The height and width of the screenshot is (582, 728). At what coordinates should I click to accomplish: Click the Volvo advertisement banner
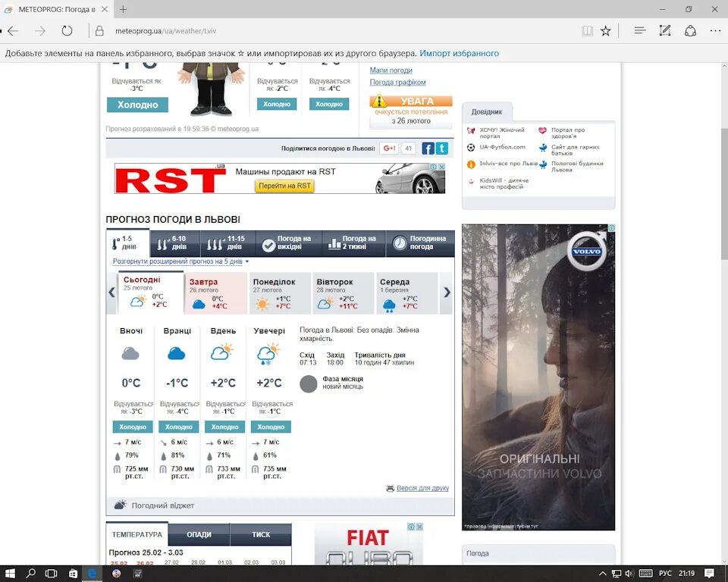click(x=538, y=377)
